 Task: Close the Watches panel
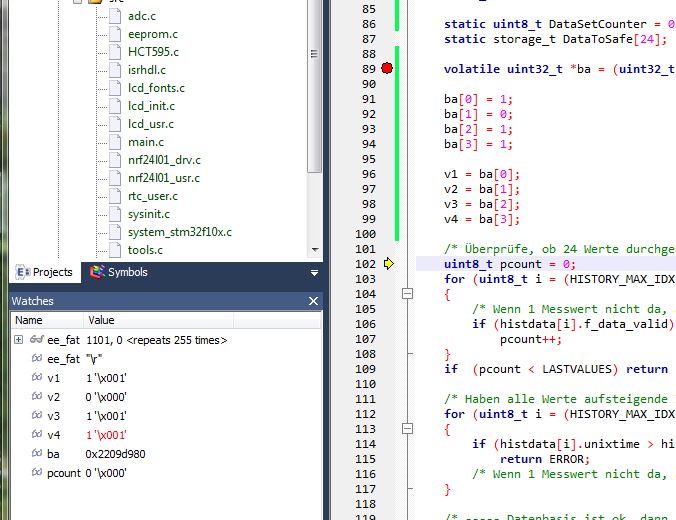[313, 301]
